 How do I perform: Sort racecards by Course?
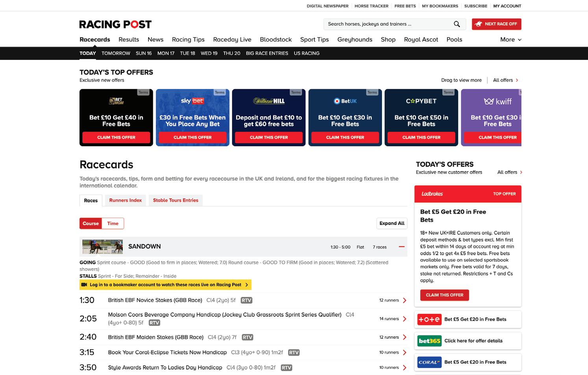91,224
